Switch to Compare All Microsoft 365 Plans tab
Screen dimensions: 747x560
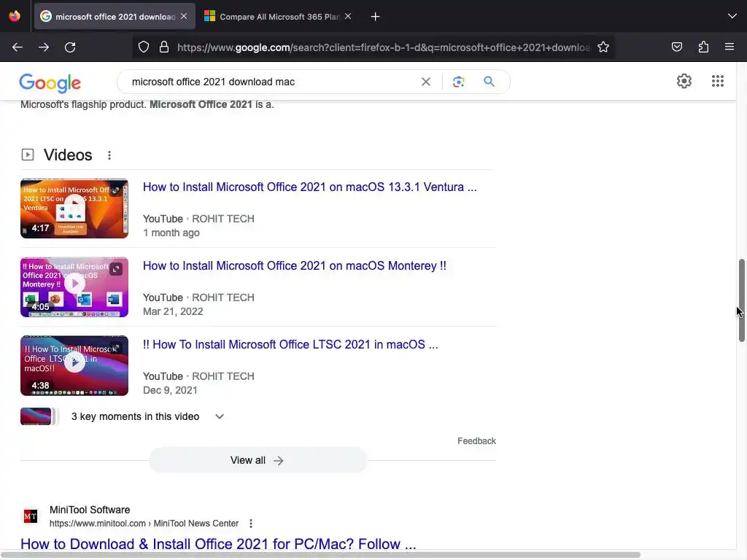[279, 16]
